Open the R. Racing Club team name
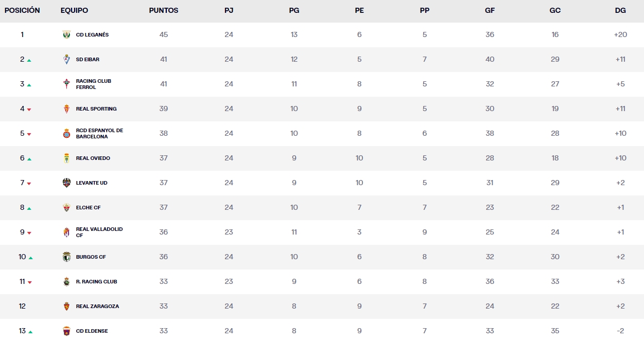 point(96,281)
